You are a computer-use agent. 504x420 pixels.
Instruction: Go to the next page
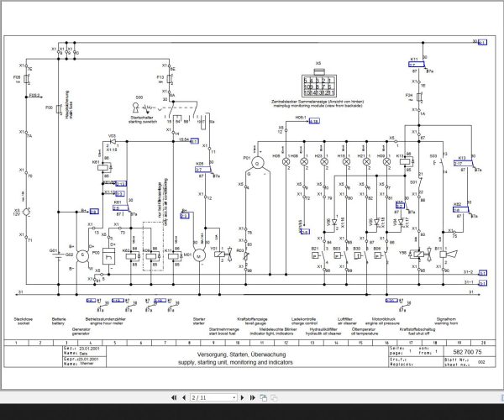click(243, 397)
